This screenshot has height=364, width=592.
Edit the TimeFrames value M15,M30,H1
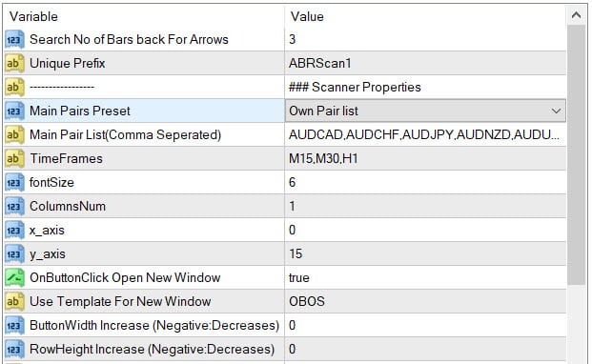pos(425,159)
